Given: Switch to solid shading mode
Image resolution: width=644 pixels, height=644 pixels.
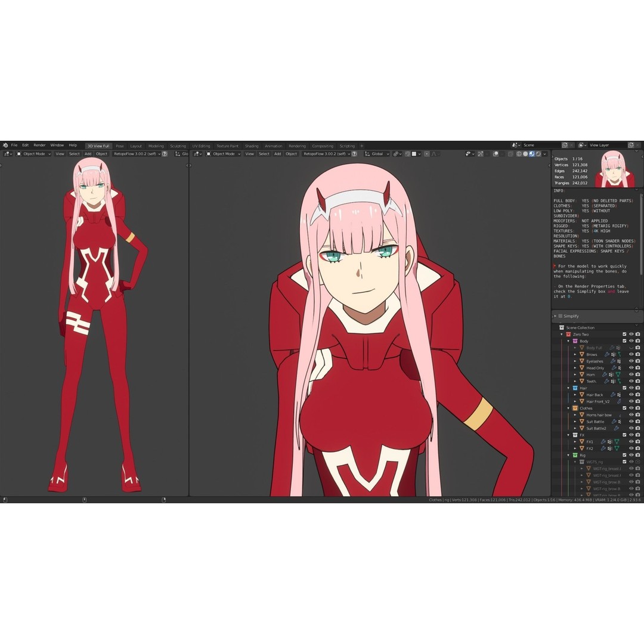Looking at the screenshot, I should (x=525, y=154).
